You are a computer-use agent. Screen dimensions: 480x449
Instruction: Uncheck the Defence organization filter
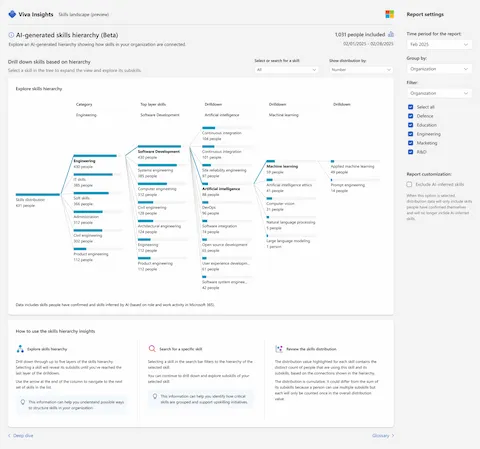(411, 116)
